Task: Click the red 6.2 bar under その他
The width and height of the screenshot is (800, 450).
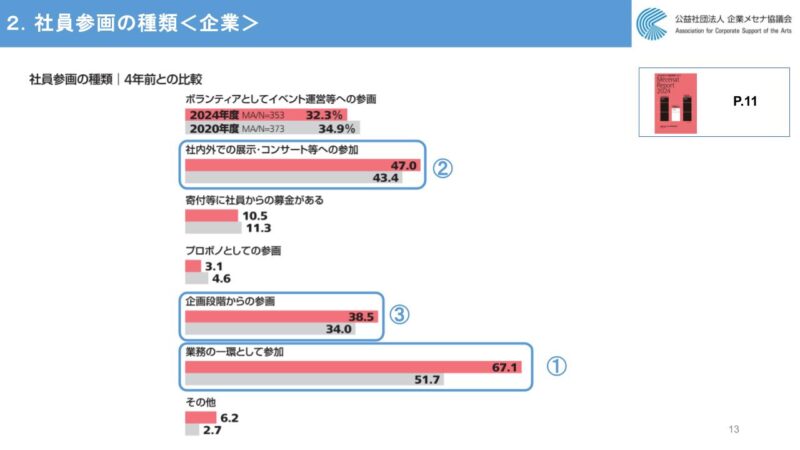Action: pos(200,417)
